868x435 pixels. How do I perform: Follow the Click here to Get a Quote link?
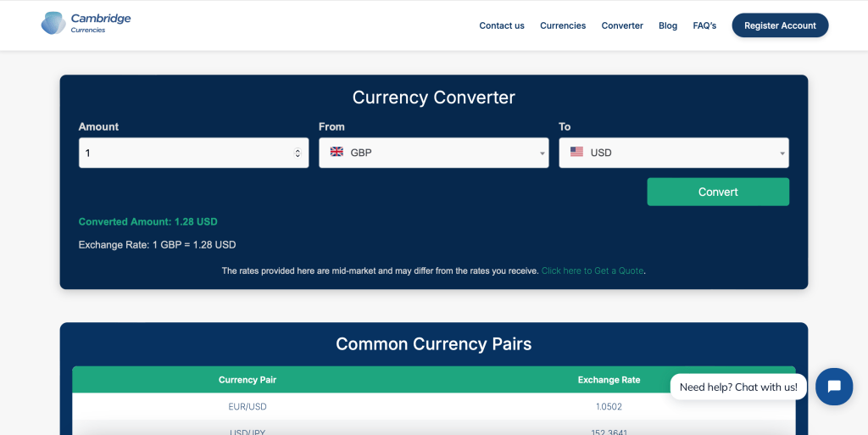[593, 270]
